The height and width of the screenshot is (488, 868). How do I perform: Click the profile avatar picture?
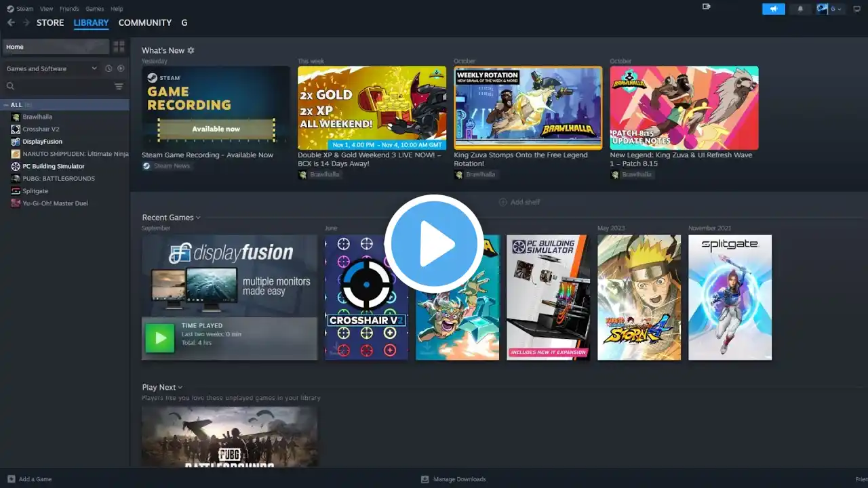coord(823,9)
